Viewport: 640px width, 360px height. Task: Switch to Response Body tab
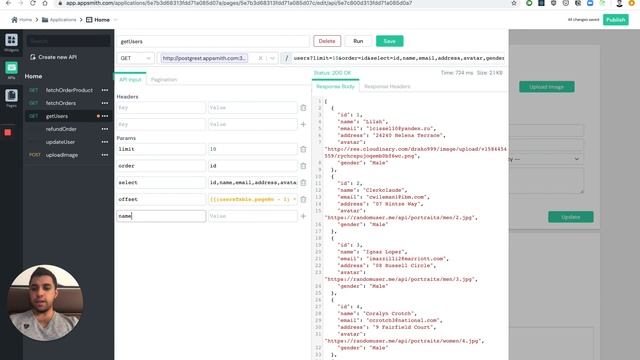pyautogui.click(x=335, y=87)
